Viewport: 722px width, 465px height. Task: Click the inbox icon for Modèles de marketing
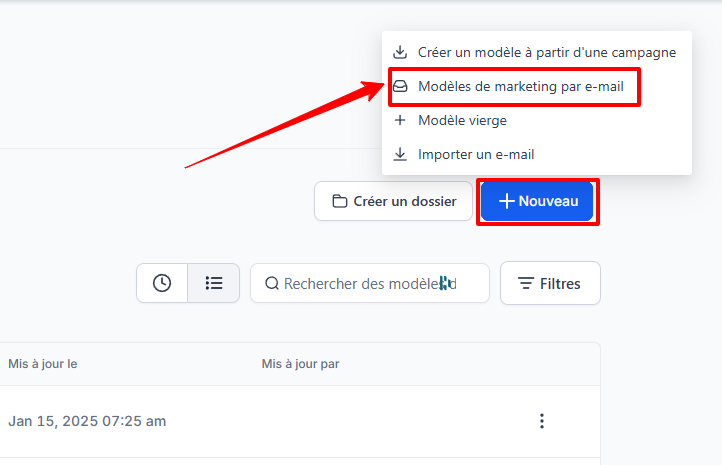400,87
